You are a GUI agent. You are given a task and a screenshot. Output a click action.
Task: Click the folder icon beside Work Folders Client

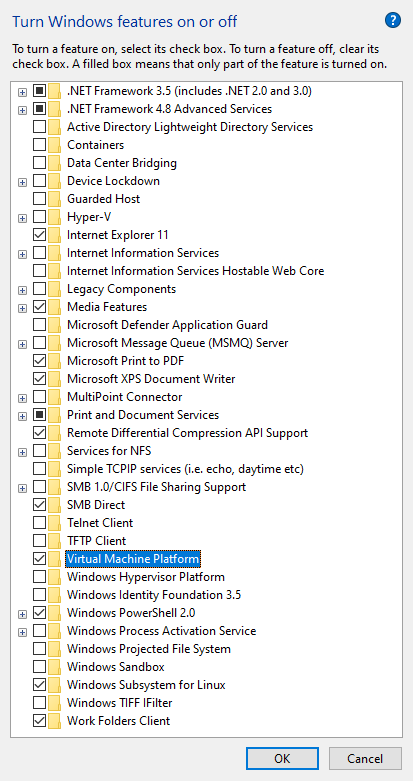(55, 720)
